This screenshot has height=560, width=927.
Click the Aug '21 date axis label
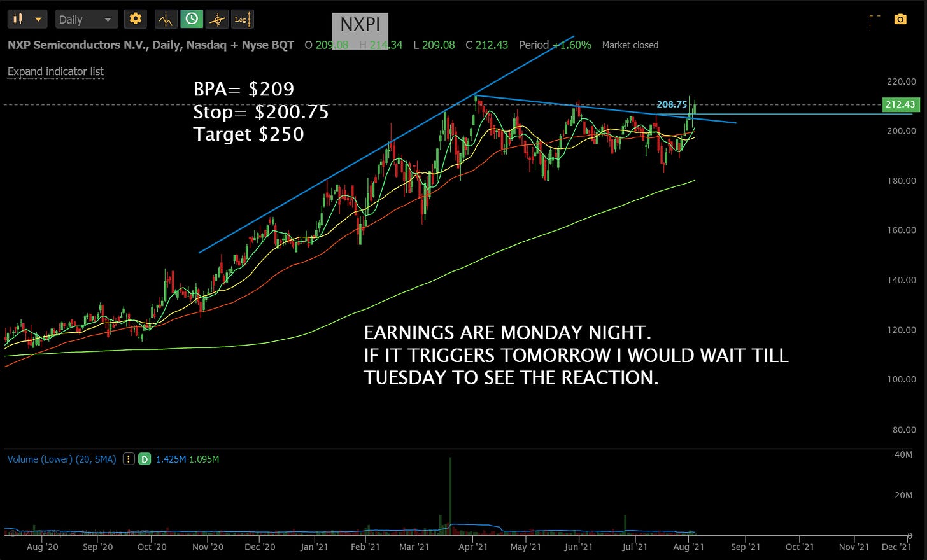pos(688,547)
